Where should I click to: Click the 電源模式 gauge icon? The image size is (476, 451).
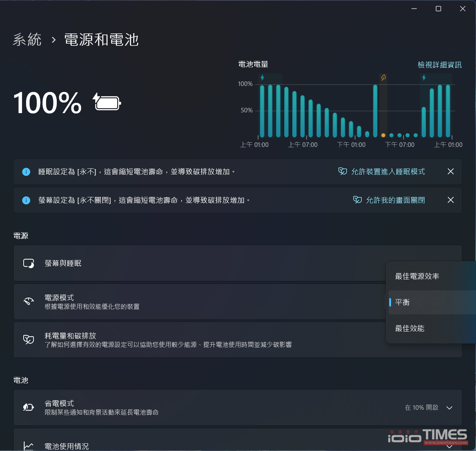coord(29,301)
